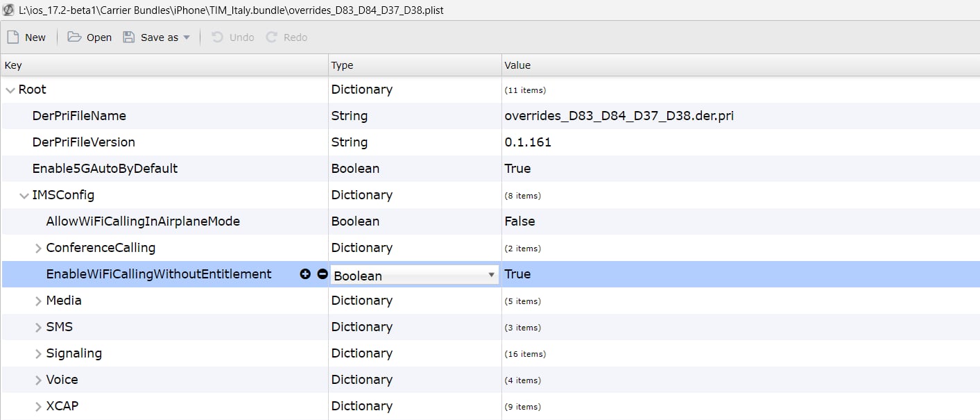The height and width of the screenshot is (420, 980).
Task: Click the Save as floppy disk icon
Action: [129, 37]
